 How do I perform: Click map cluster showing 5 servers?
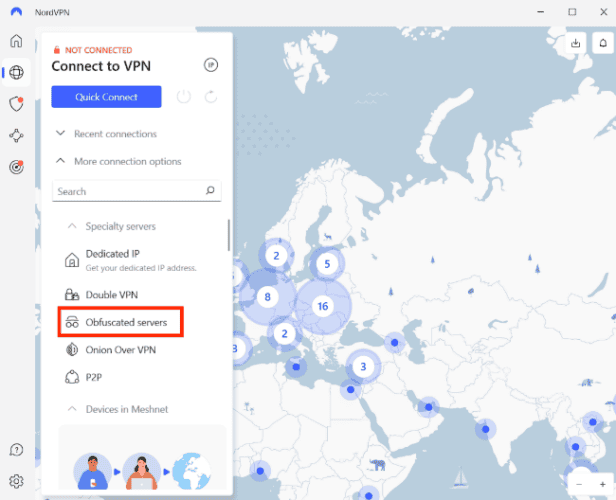[327, 264]
